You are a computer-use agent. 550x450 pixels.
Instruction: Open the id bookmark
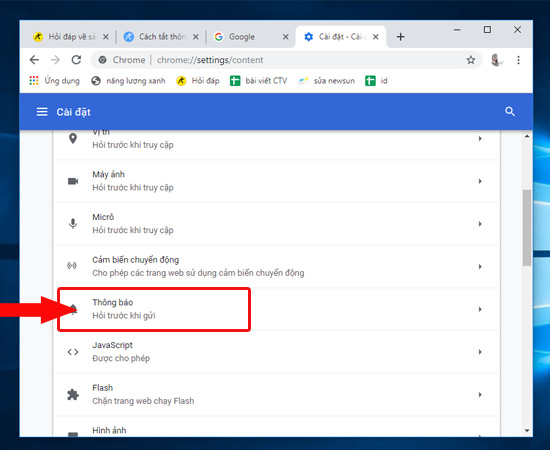click(376, 81)
